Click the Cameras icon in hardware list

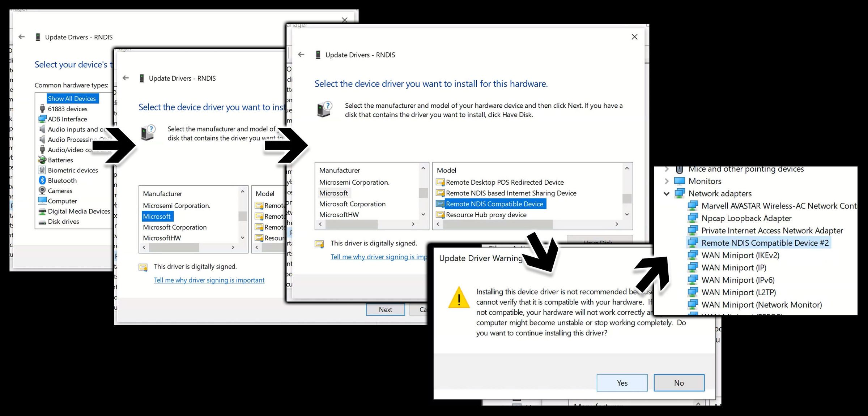[x=42, y=190]
